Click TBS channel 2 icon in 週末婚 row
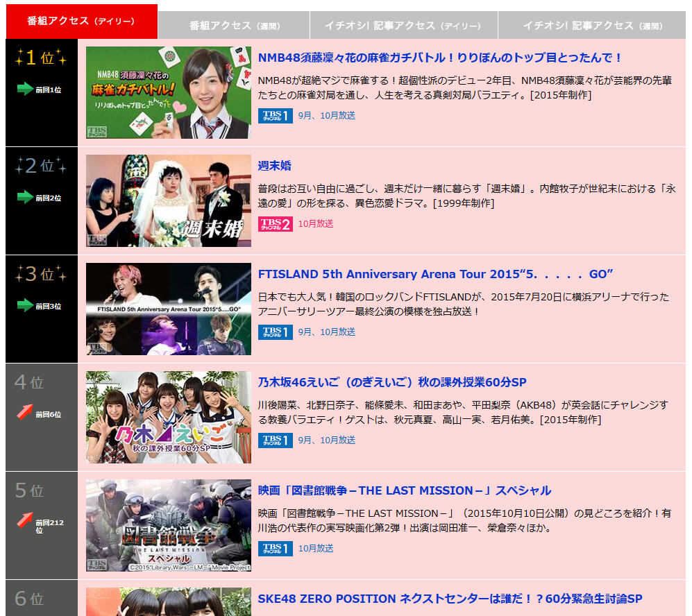692x616 pixels. click(x=276, y=224)
